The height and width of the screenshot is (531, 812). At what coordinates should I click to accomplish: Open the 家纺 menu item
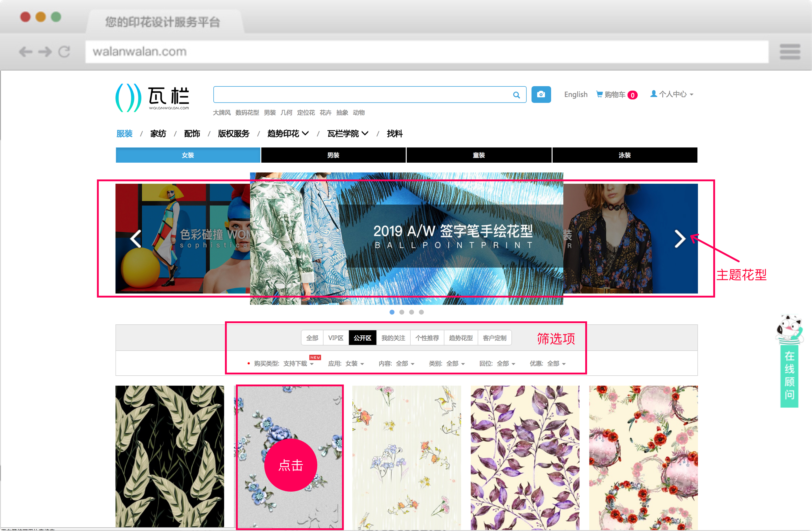(x=158, y=134)
